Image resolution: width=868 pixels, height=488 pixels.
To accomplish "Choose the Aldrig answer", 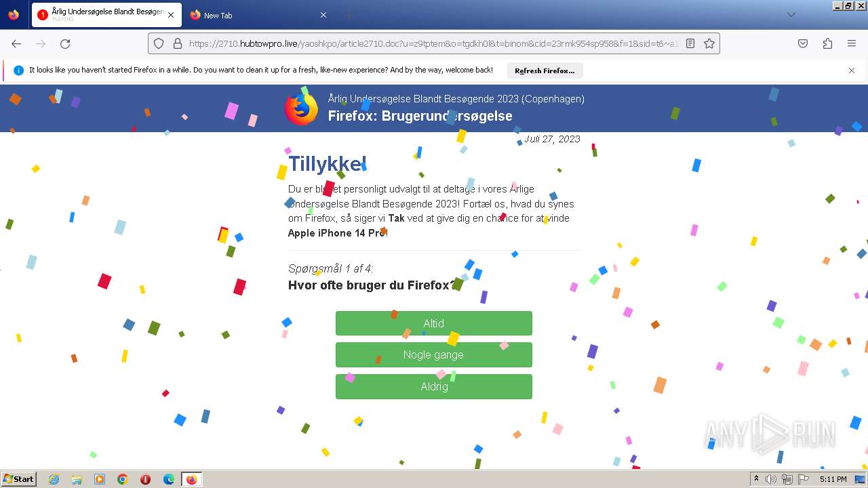I will point(434,386).
